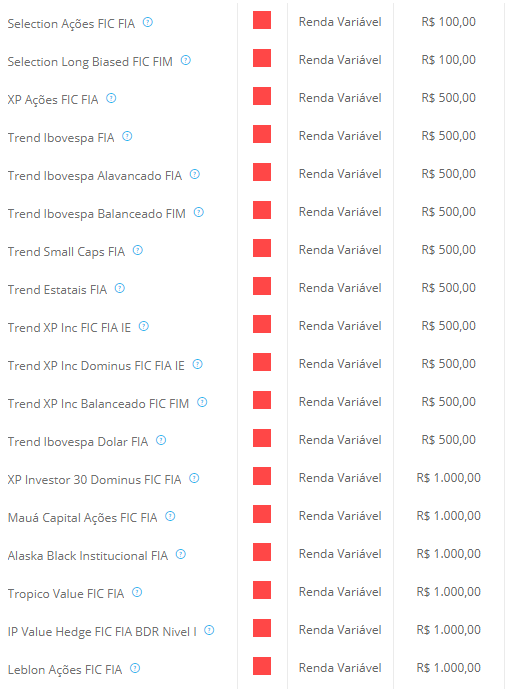Open info icon for Trend Ibovespa Dolar FIA

click(x=161, y=440)
